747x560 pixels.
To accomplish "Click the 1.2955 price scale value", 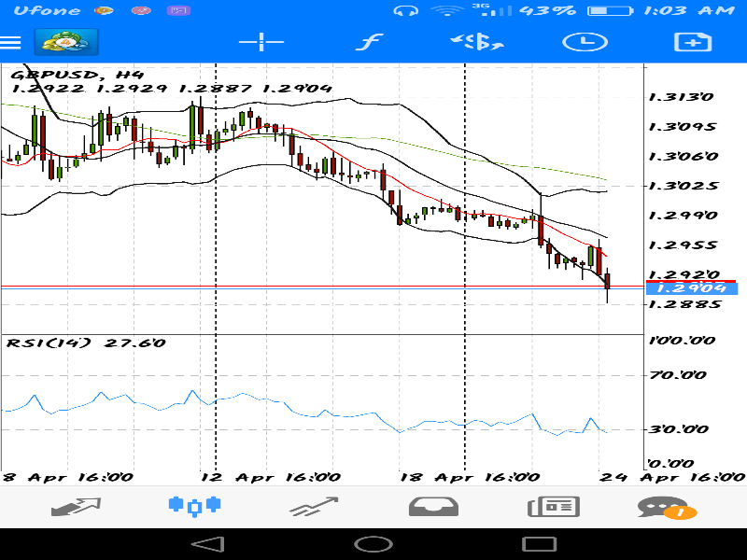I will (684, 245).
